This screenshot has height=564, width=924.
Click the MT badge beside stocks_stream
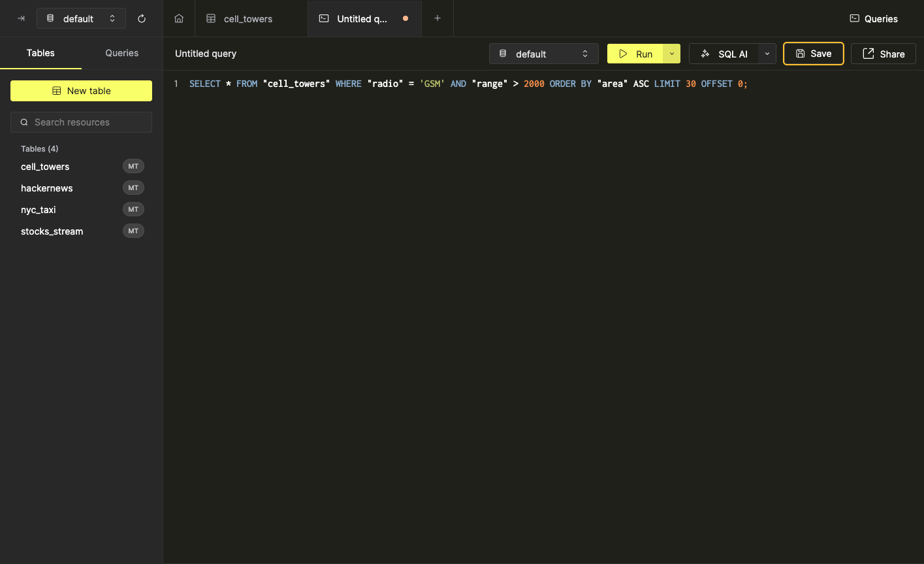[x=133, y=231]
